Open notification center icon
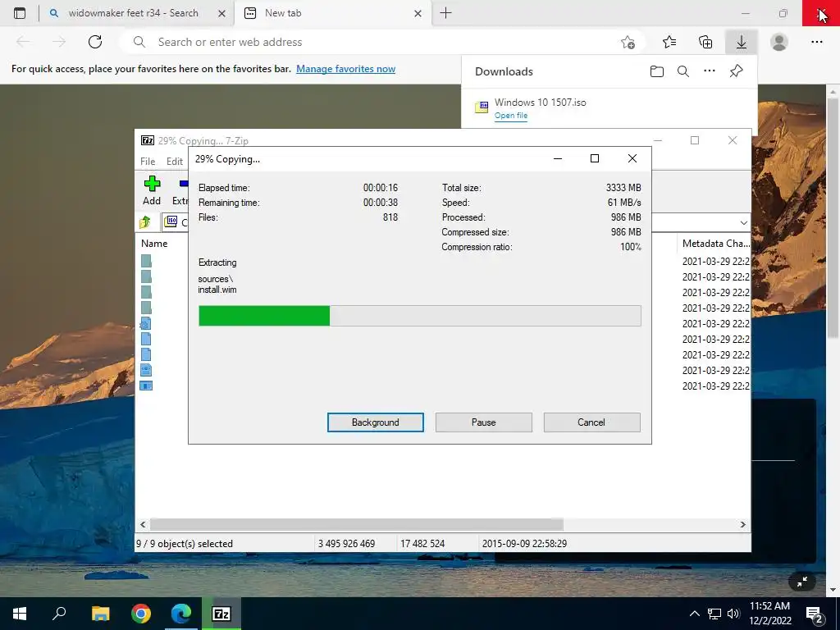840x630 pixels. pos(815,614)
